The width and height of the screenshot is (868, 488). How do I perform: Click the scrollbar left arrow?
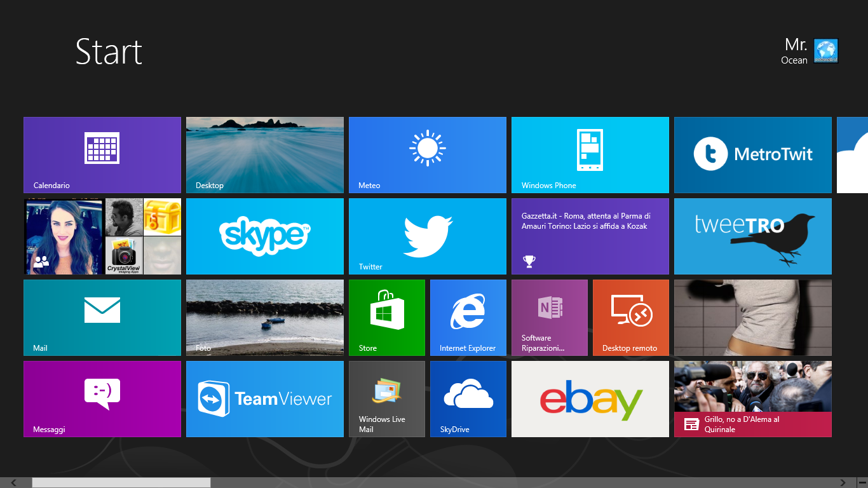pos(14,483)
